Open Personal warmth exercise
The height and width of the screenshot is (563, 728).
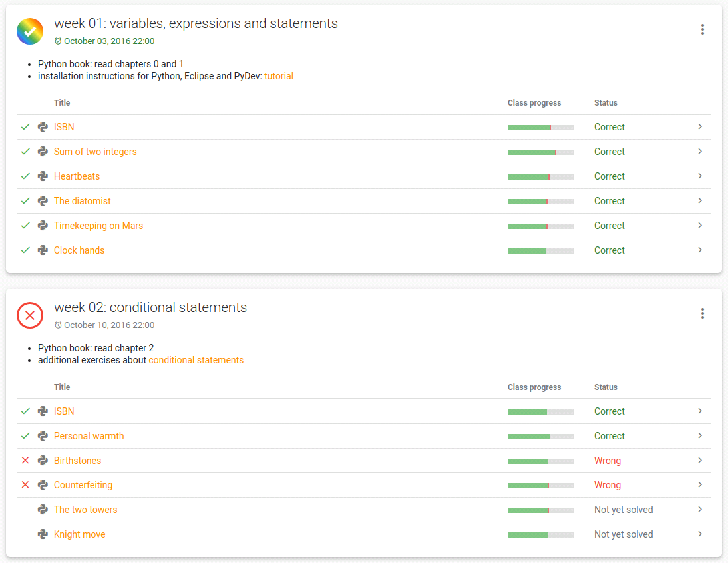coord(89,436)
